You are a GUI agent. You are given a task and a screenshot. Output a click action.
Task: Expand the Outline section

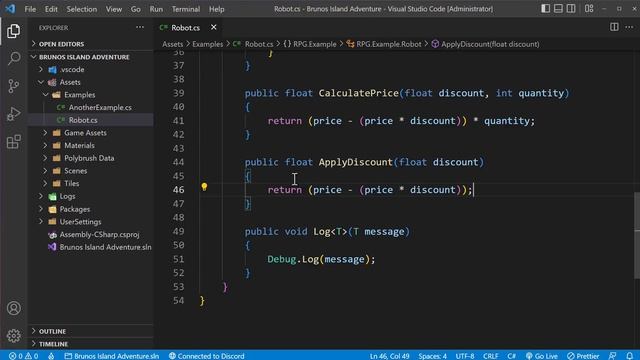tap(91, 331)
